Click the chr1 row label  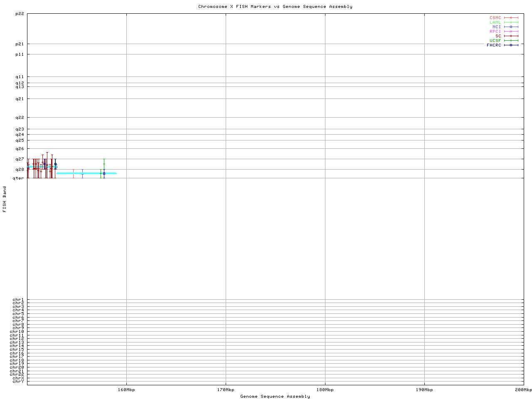click(x=18, y=300)
